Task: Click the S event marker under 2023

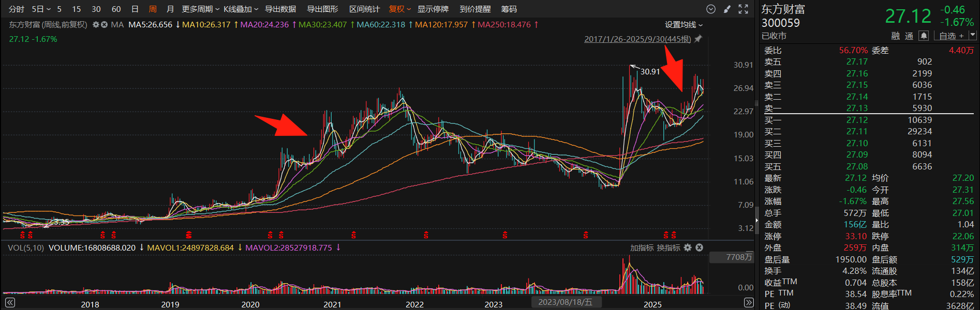Action: 505,235
